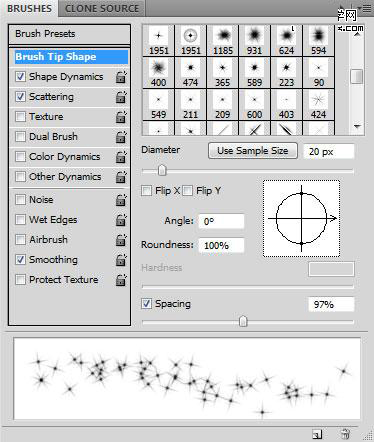
Task: Toggle lock icon beside Texture
Action: [x=121, y=117]
